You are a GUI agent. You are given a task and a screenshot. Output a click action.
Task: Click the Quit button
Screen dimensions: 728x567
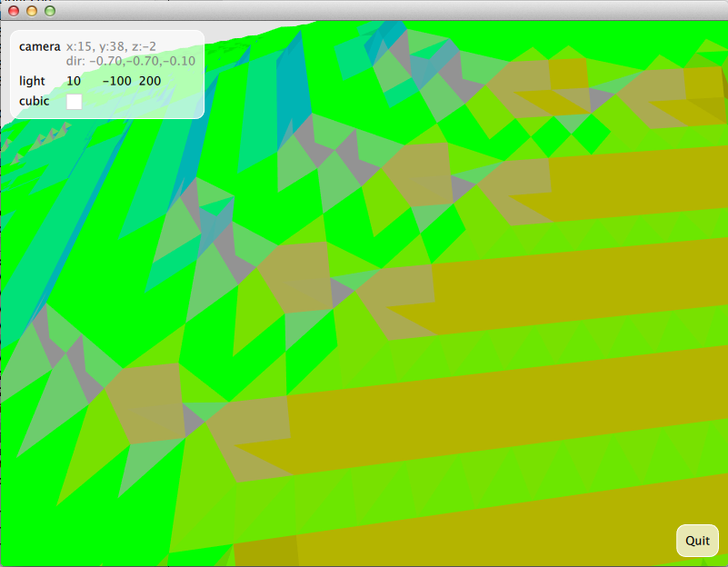tap(697, 541)
